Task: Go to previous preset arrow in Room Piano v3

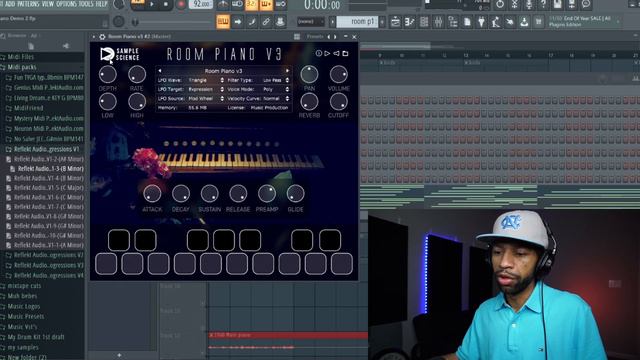Action: point(160,71)
